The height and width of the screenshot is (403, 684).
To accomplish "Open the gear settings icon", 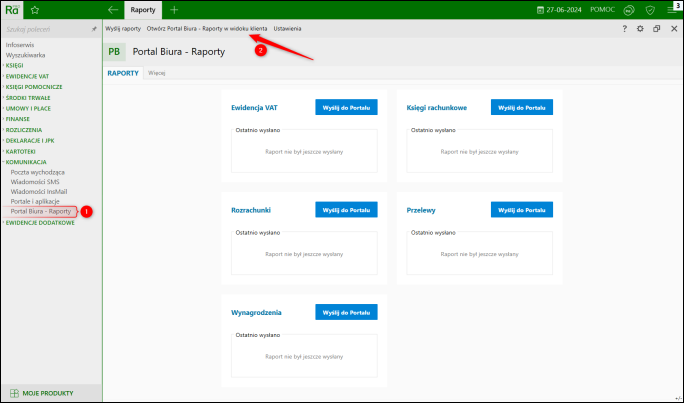I will pyautogui.click(x=640, y=29).
